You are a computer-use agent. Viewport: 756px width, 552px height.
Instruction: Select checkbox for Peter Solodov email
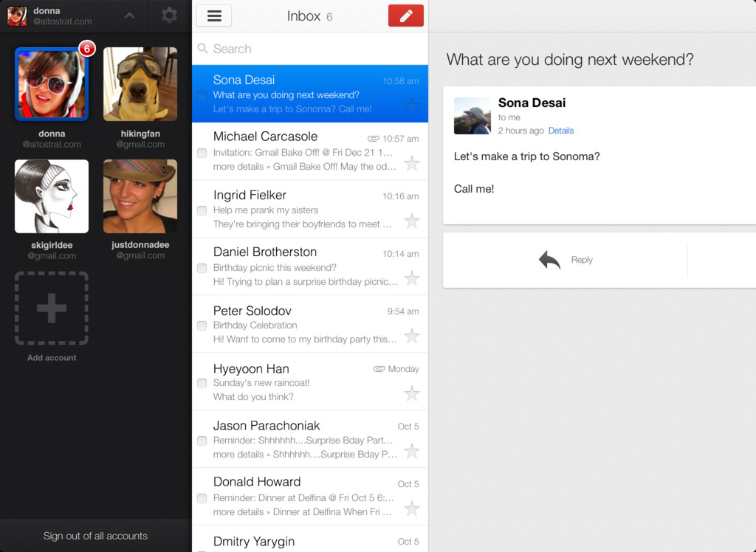(x=202, y=325)
